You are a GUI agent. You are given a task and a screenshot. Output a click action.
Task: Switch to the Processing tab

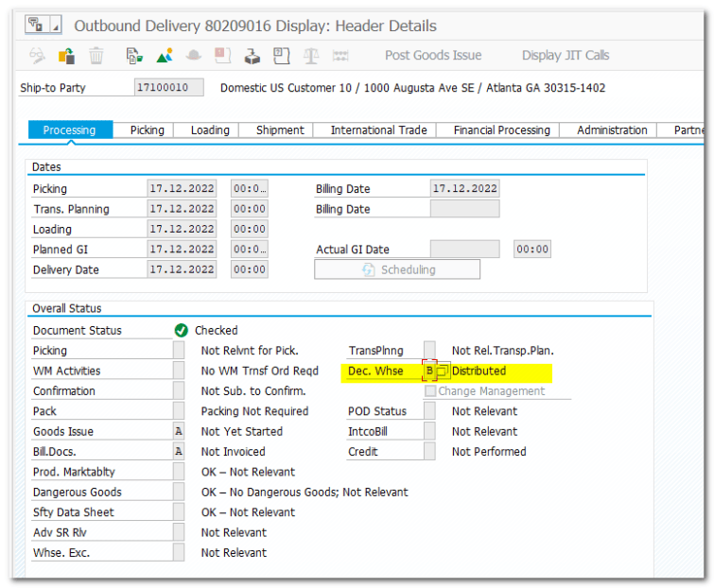click(x=70, y=130)
